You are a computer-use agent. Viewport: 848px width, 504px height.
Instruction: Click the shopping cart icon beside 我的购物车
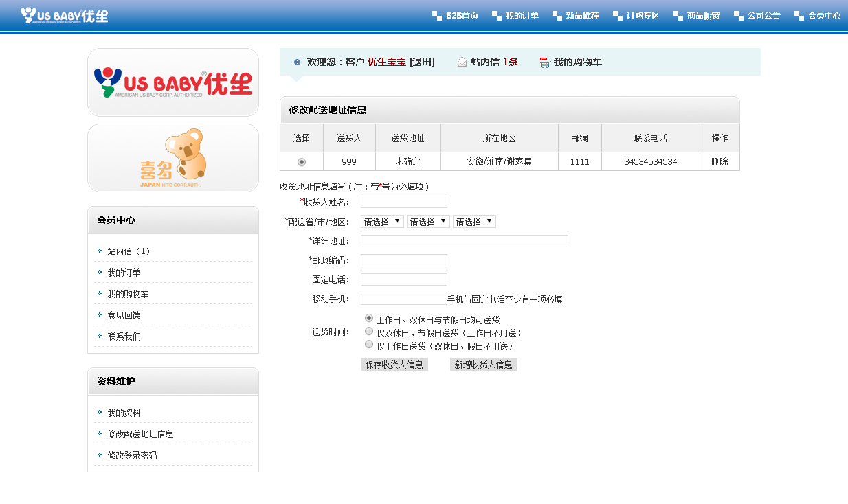(545, 62)
